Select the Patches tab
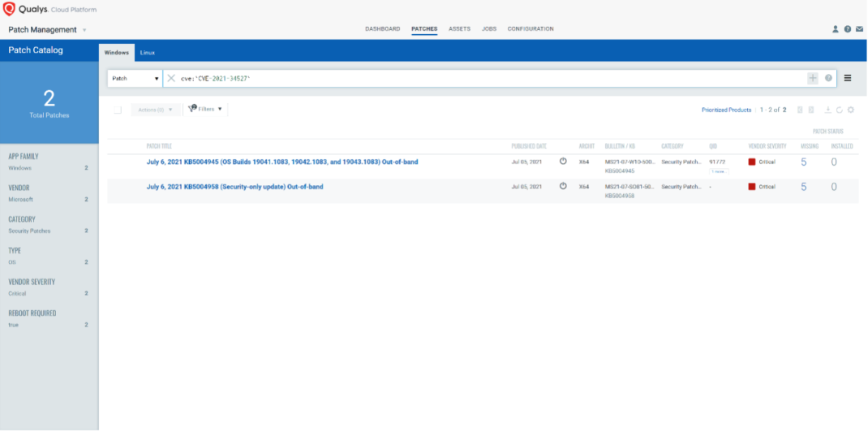Viewport: 868px width, 432px height. click(x=424, y=28)
